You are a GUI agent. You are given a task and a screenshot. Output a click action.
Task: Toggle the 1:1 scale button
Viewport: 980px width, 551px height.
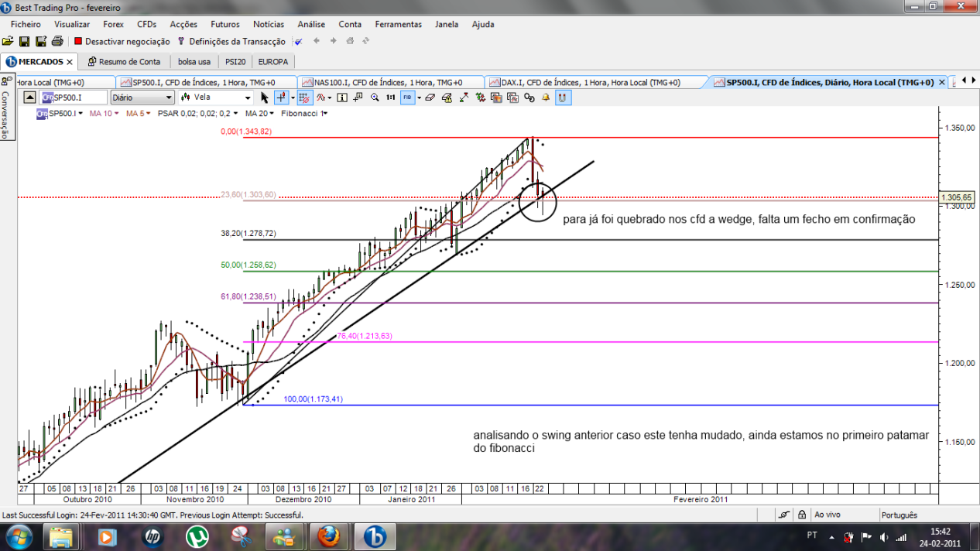tap(391, 98)
